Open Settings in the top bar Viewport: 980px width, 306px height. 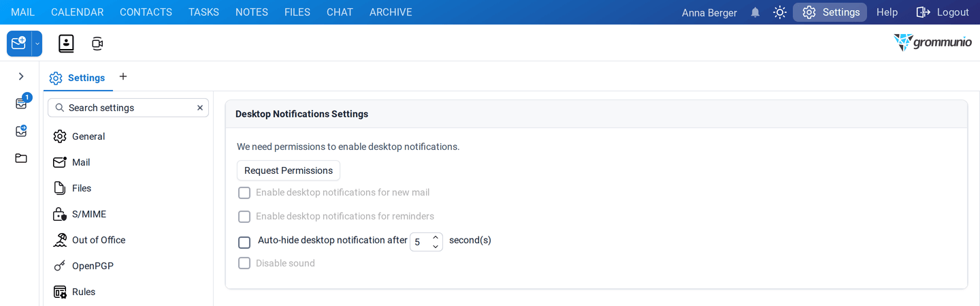pos(830,12)
